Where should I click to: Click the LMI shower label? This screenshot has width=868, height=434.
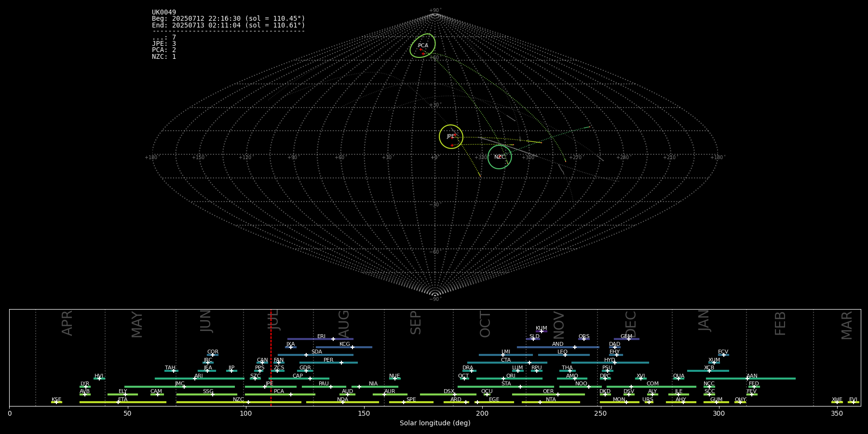coord(506,352)
